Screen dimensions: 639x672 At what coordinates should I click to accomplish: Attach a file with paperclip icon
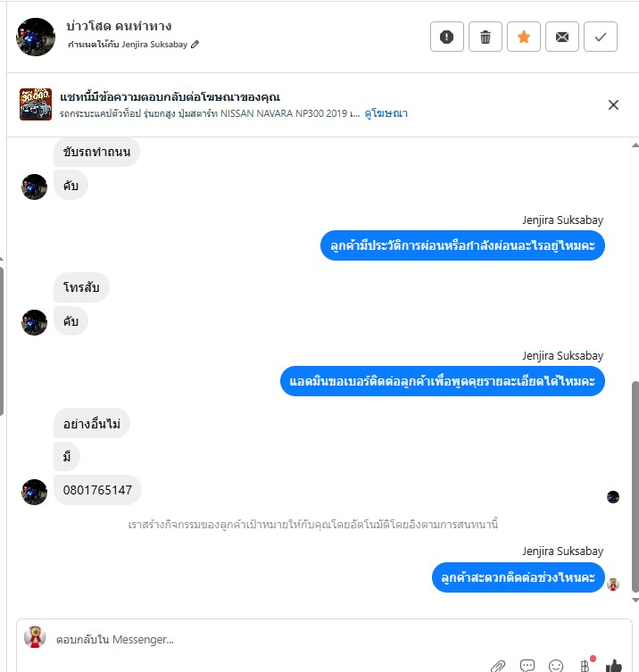[x=498, y=666]
